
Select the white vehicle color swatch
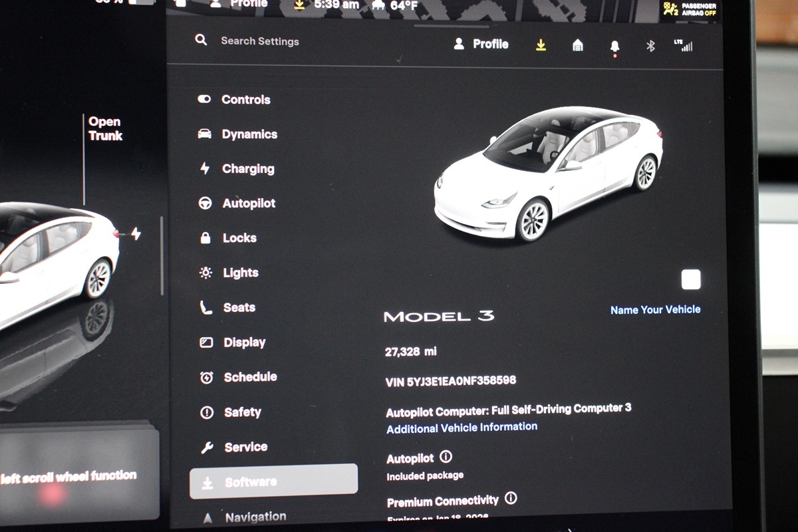click(691, 280)
